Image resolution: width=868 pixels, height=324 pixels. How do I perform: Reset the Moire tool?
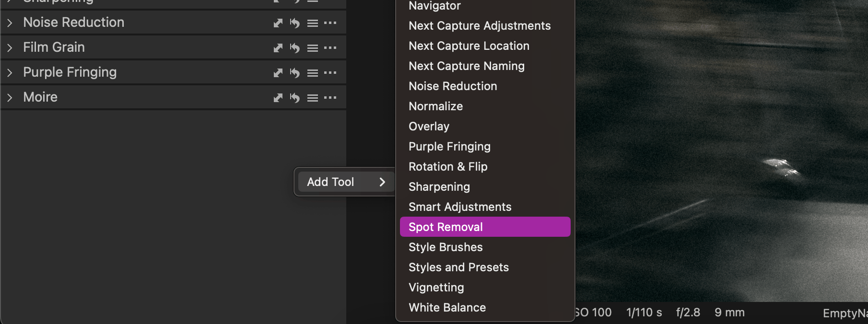(294, 98)
